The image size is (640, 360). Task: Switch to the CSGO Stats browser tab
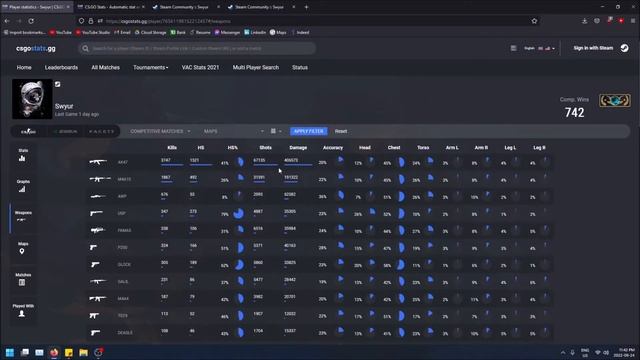(x=111, y=7)
